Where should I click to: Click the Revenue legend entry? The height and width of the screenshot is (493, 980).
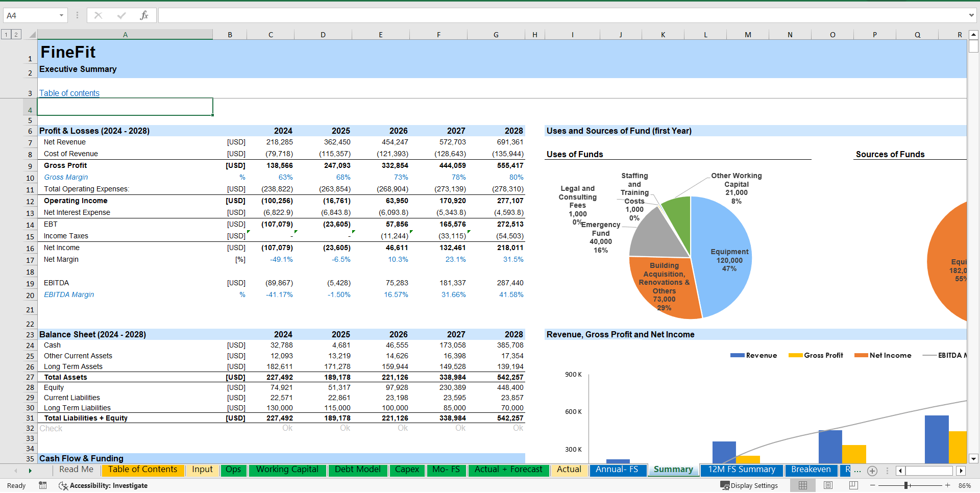pyautogui.click(x=754, y=355)
